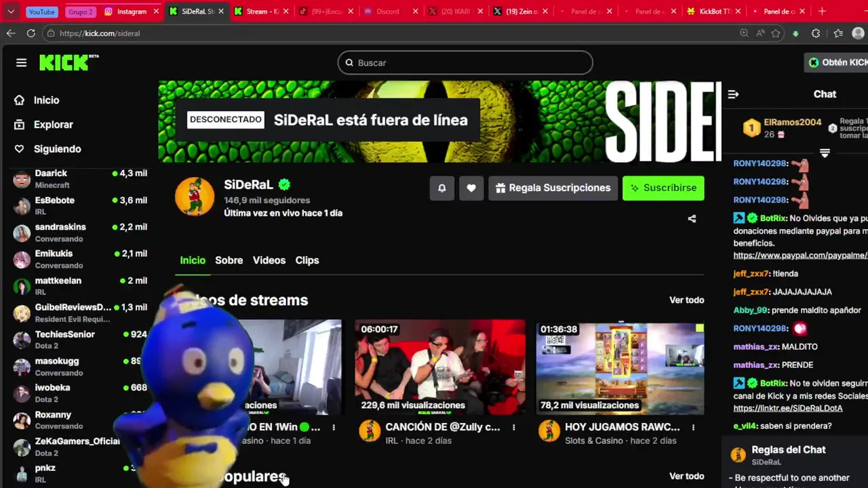Image resolution: width=868 pixels, height=488 pixels.
Task: Open iwobeka channel in sidebar
Action: 80,393
